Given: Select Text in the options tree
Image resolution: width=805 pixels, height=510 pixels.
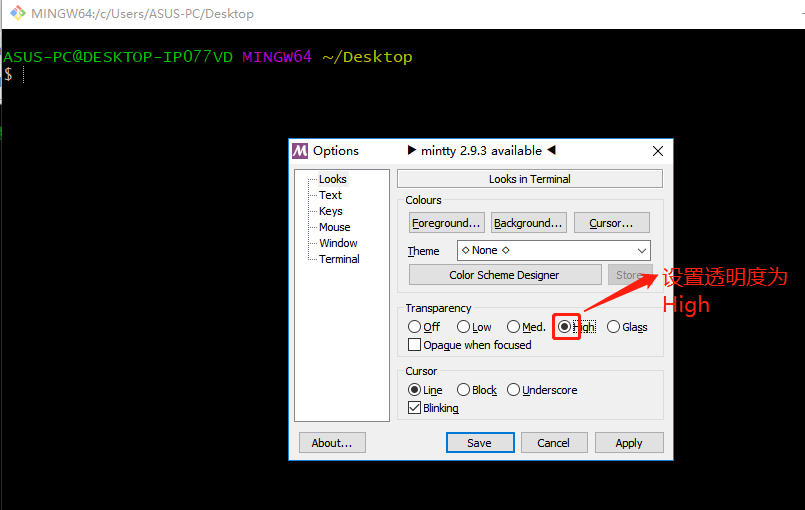Looking at the screenshot, I should pos(330,195).
